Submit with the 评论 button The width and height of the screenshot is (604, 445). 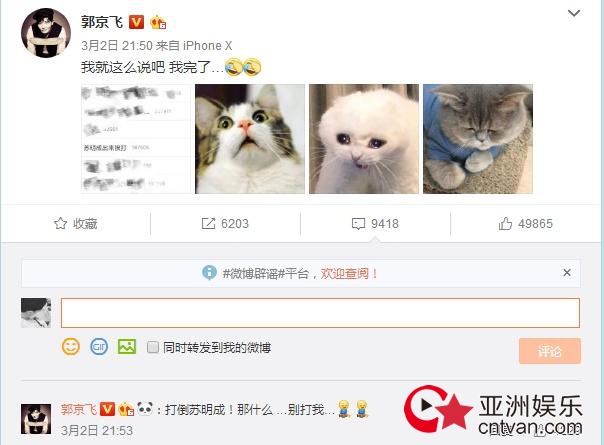coord(550,351)
